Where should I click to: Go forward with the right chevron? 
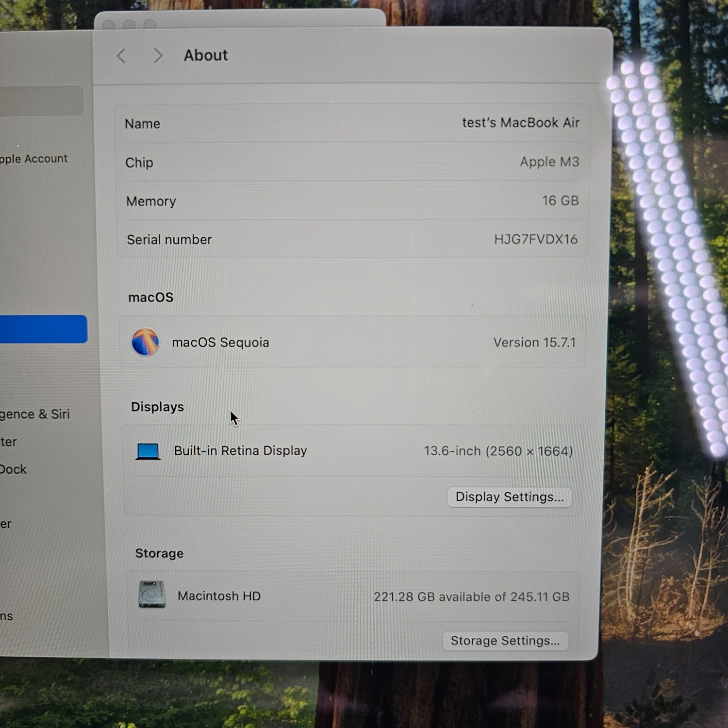pos(158,56)
